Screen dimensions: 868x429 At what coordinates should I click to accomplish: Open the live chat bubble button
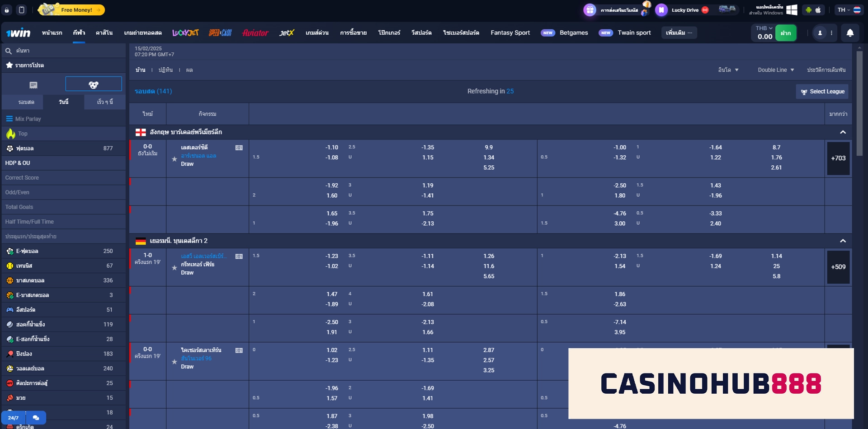click(x=36, y=418)
